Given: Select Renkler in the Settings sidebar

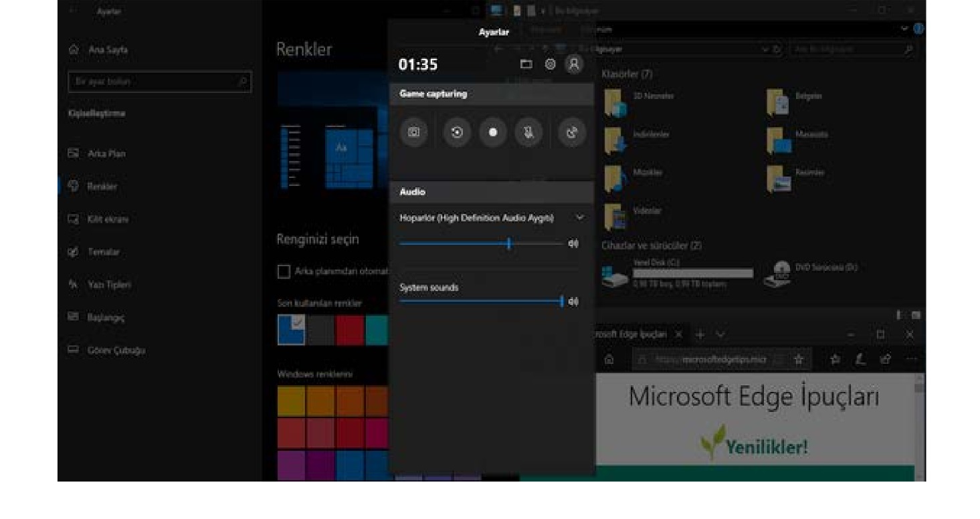Looking at the screenshot, I should [93, 186].
